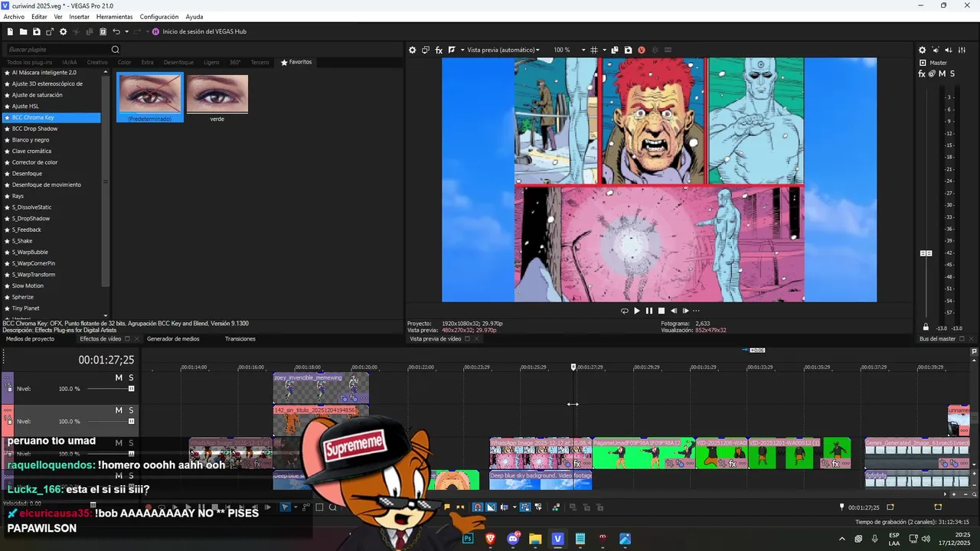The width and height of the screenshot is (980, 551).
Task: Open preview properties gear icon
Action: (412, 50)
